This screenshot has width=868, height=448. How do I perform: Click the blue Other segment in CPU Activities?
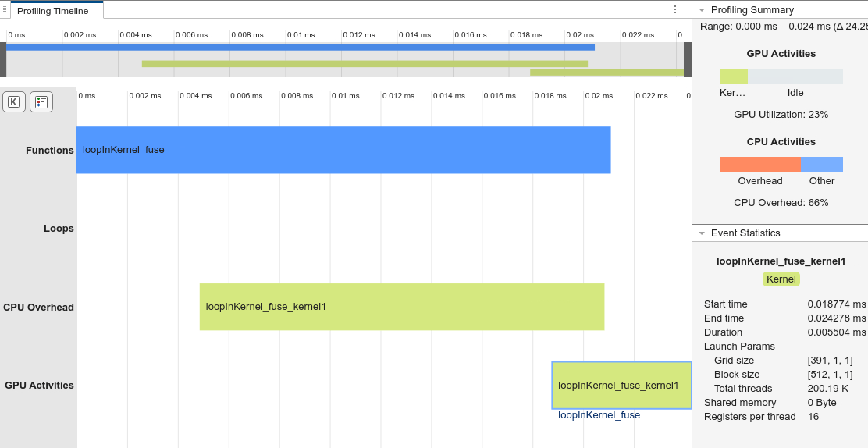click(x=821, y=165)
